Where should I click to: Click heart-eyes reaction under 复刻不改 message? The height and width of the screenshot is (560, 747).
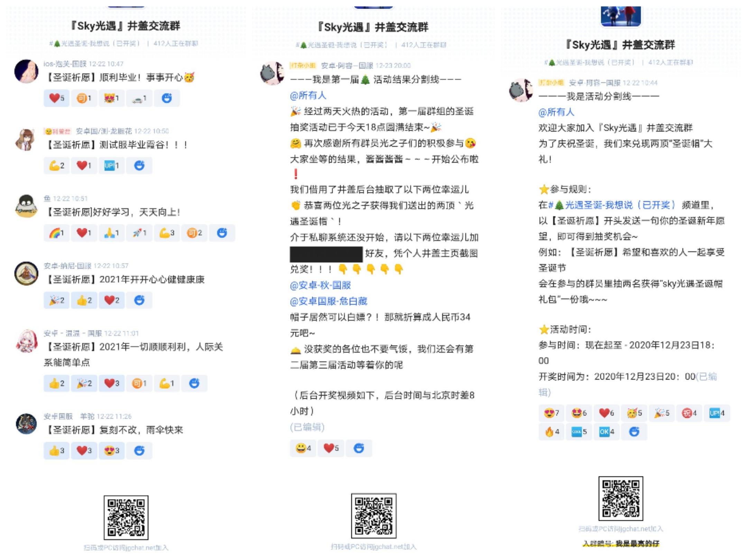(x=111, y=450)
